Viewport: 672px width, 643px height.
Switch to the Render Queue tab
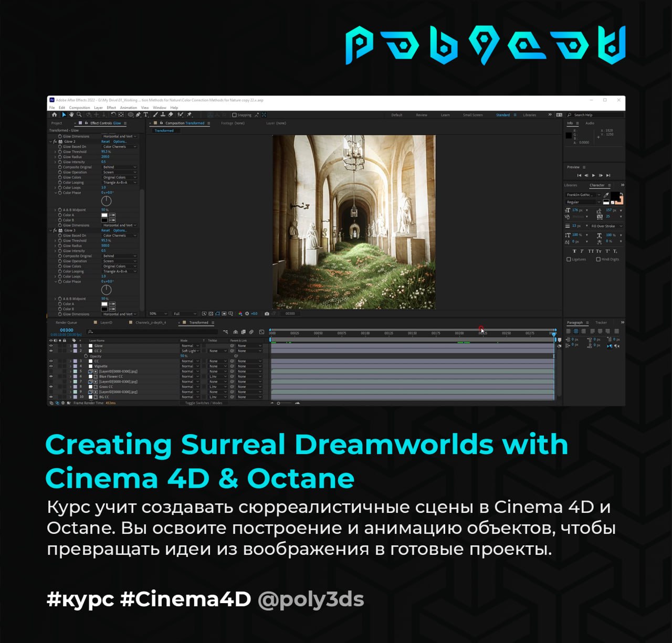click(66, 322)
